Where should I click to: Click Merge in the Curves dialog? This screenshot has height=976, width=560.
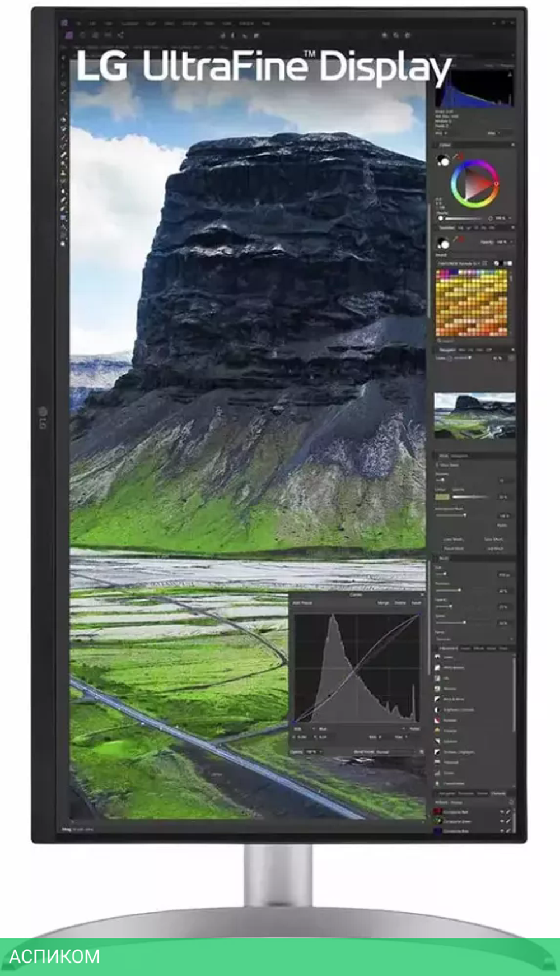click(x=383, y=603)
